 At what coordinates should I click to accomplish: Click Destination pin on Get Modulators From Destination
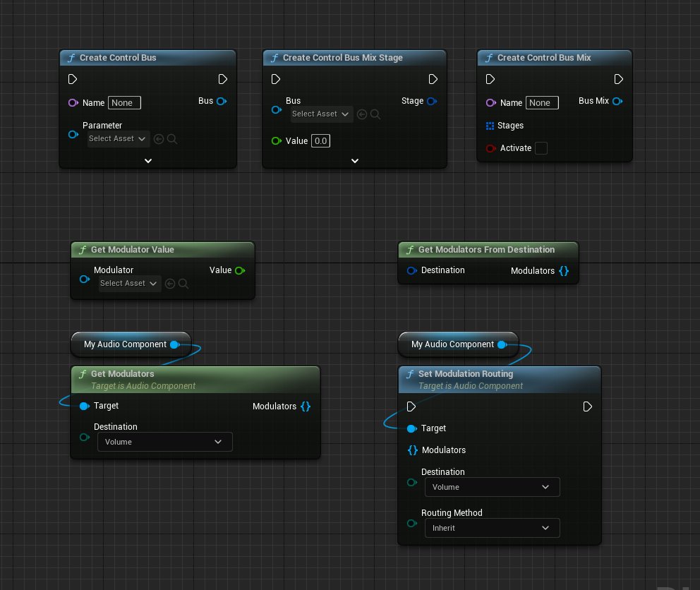(x=411, y=270)
